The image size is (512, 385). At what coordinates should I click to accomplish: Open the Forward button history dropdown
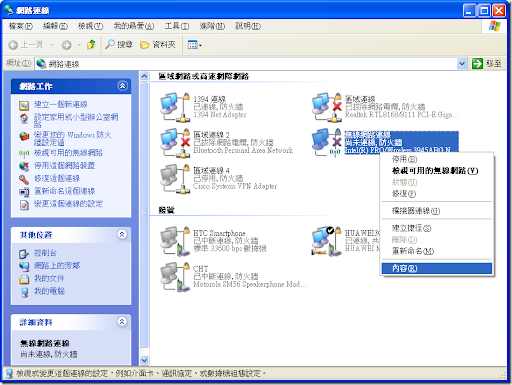[x=79, y=45]
